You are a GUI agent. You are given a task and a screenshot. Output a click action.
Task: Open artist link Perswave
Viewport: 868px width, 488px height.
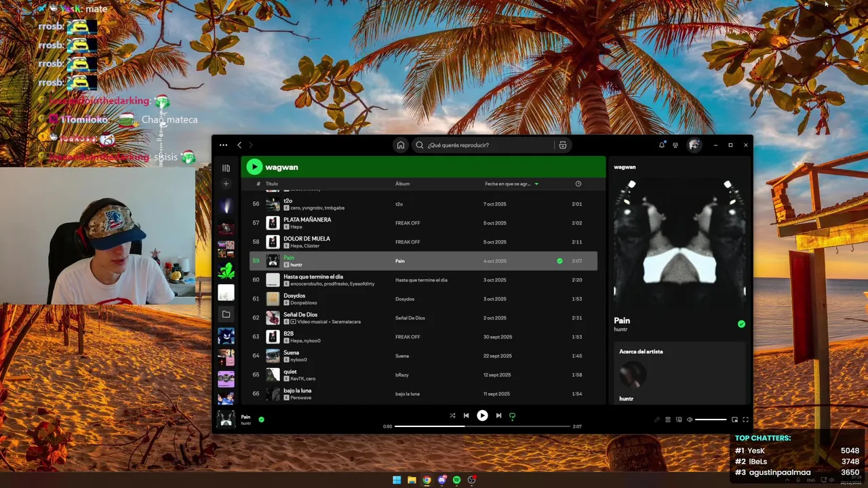(300, 398)
